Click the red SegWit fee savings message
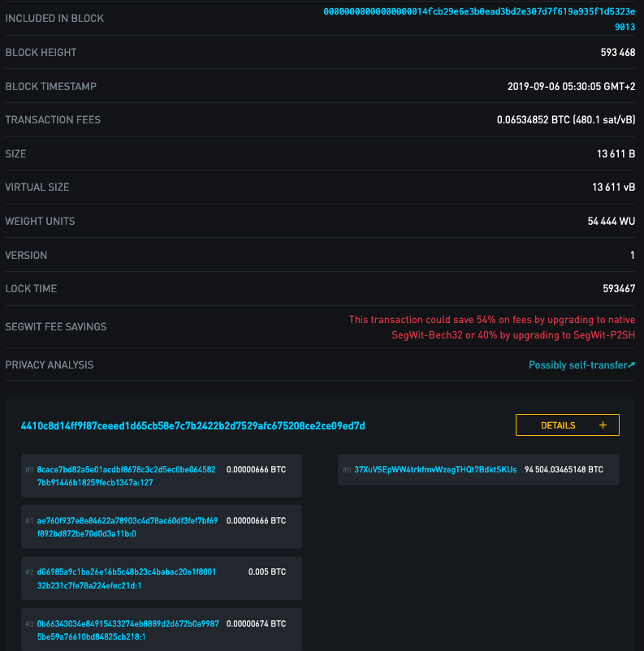 (x=492, y=327)
